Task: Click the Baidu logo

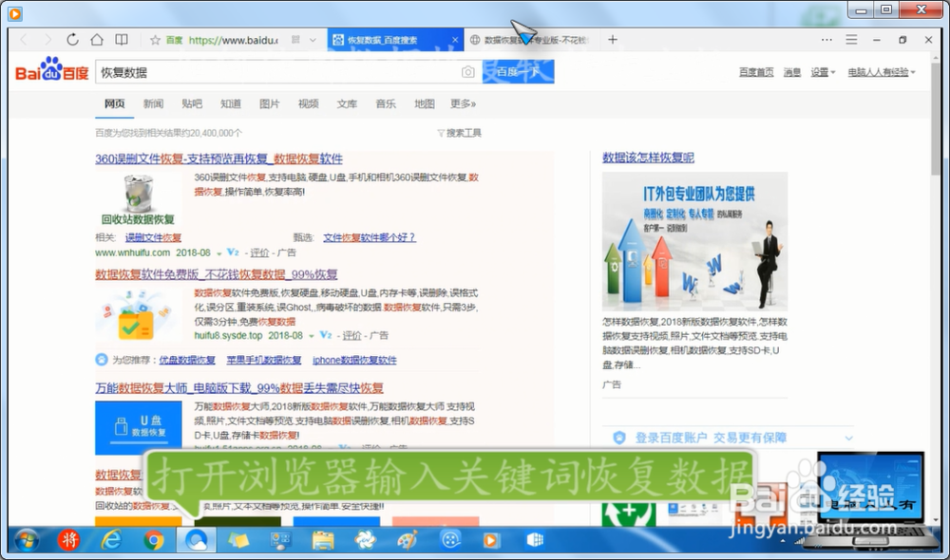Action: click(51, 69)
